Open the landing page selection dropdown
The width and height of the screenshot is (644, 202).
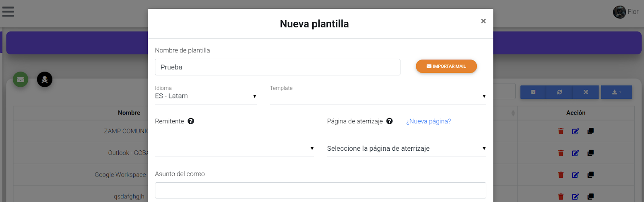pyautogui.click(x=406, y=148)
